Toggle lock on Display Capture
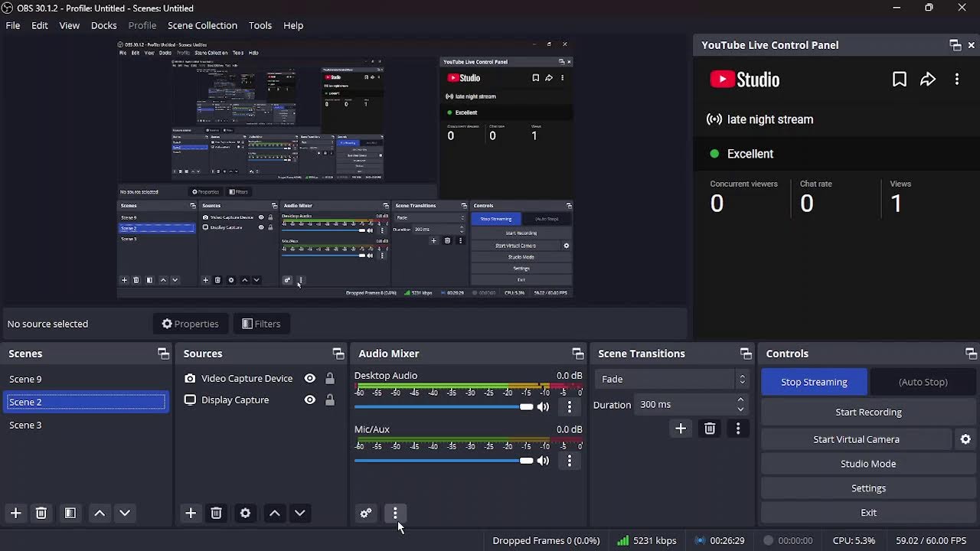Image resolution: width=980 pixels, height=551 pixels. pos(330,399)
